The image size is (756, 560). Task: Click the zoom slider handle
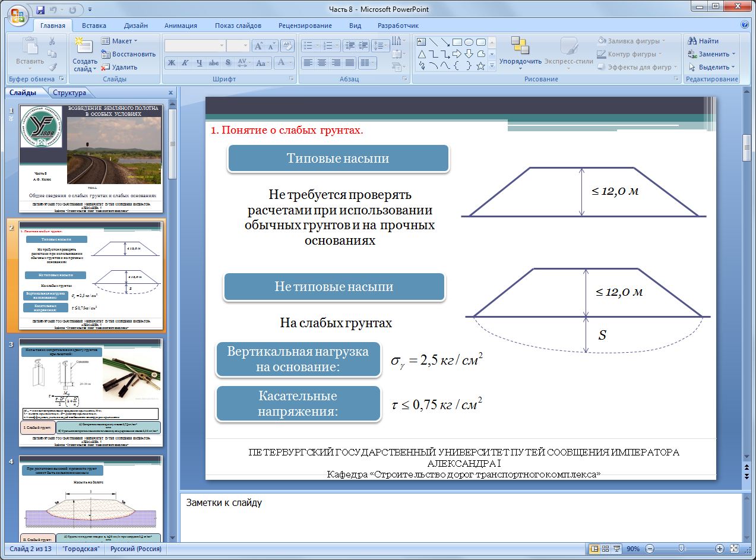click(x=682, y=549)
